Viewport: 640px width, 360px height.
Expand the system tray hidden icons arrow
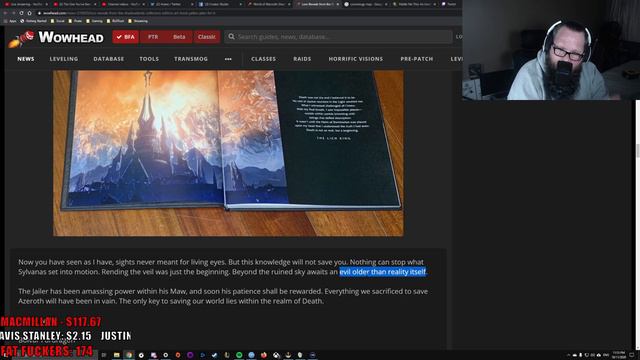tap(569, 355)
